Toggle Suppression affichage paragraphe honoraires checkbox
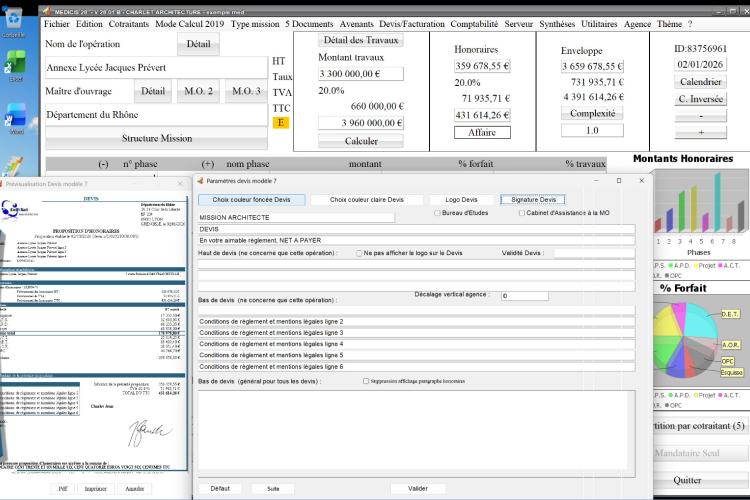 tap(366, 381)
